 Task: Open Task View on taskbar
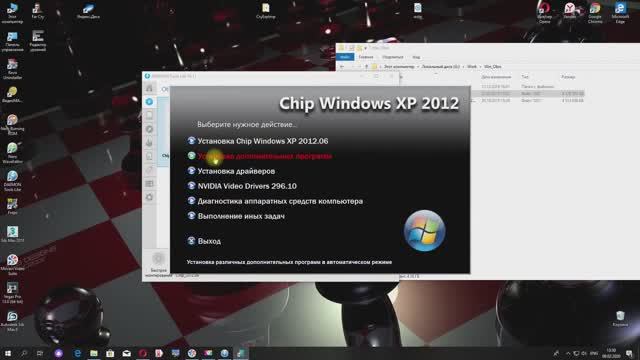40,353
